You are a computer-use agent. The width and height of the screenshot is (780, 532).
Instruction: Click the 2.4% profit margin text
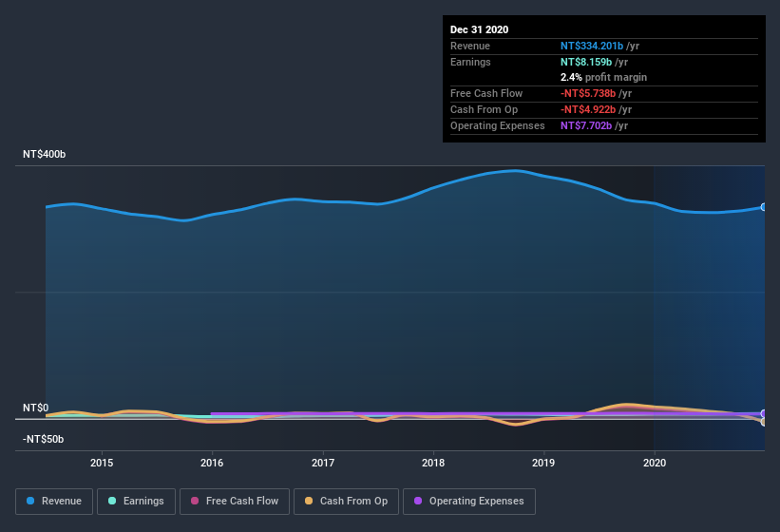[603, 77]
